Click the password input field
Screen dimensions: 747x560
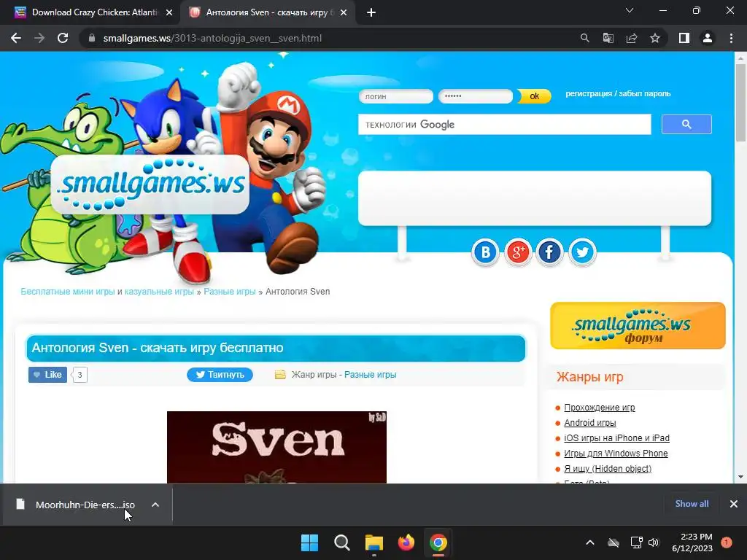tap(476, 96)
